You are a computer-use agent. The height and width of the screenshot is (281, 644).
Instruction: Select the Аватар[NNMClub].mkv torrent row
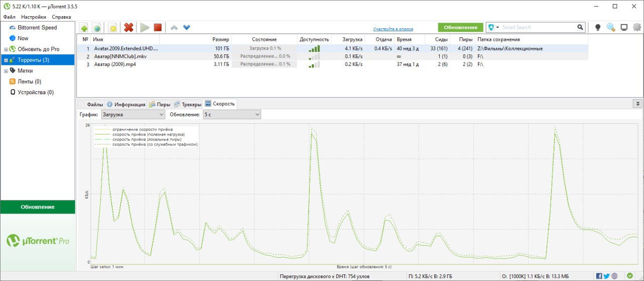click(332, 56)
